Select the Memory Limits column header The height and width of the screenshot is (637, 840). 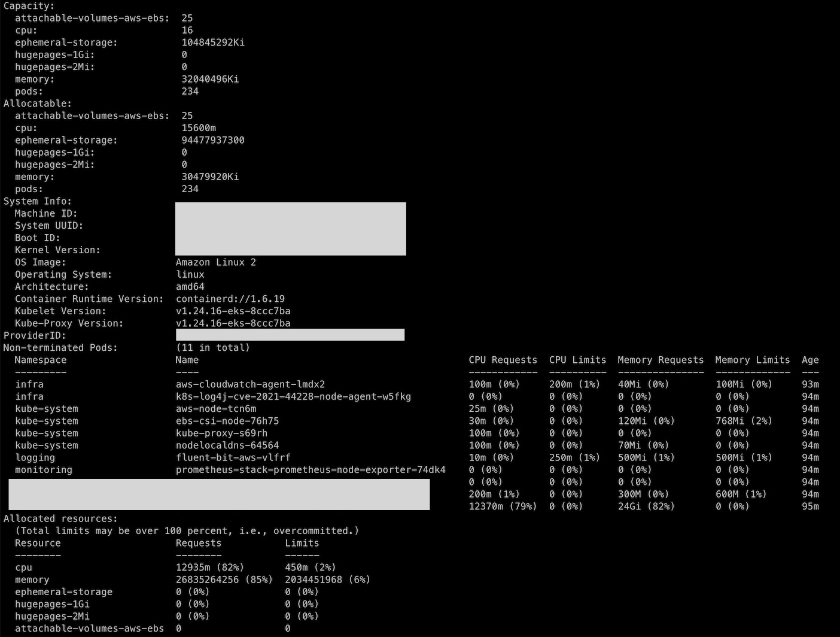tap(752, 359)
